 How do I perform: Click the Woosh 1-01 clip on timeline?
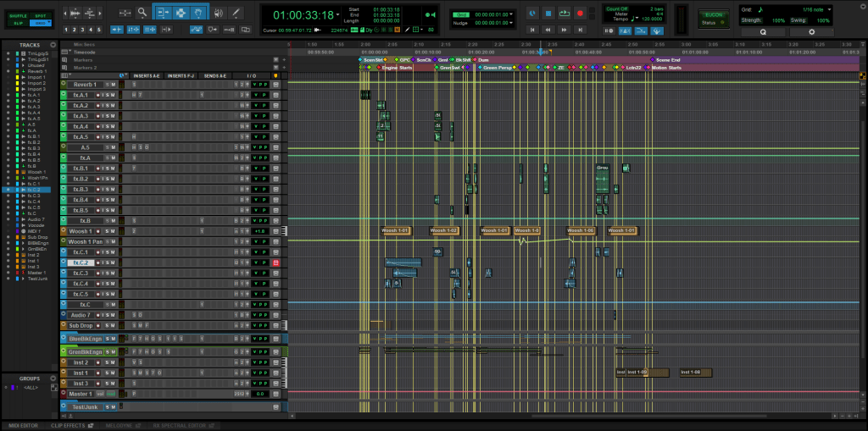coord(394,230)
